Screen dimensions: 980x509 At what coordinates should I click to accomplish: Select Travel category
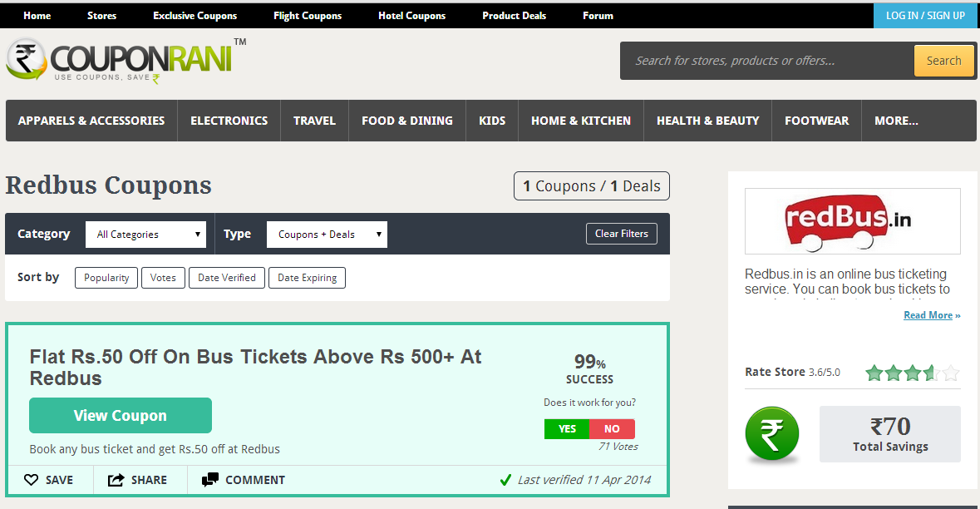[314, 121]
